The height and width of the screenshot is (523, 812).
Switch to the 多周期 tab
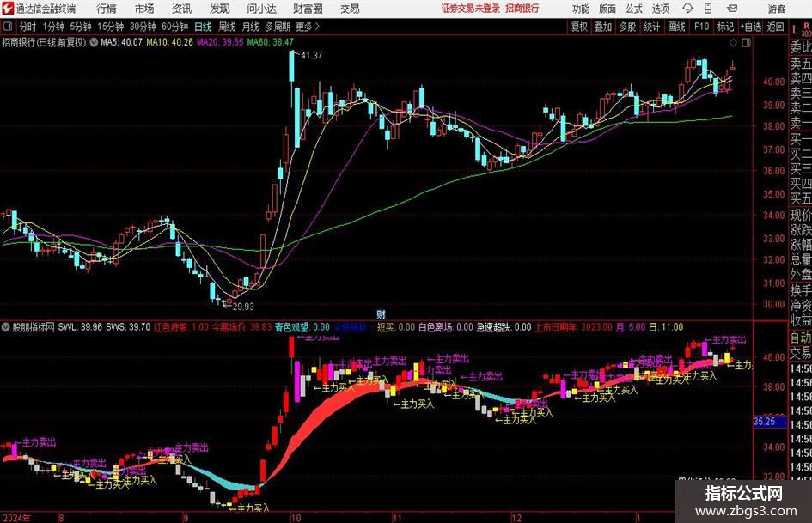(278, 27)
